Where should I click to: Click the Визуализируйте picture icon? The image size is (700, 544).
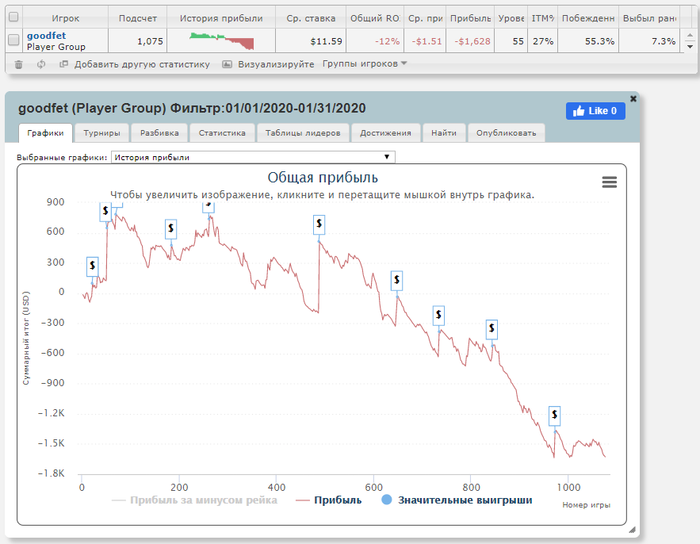click(227, 64)
